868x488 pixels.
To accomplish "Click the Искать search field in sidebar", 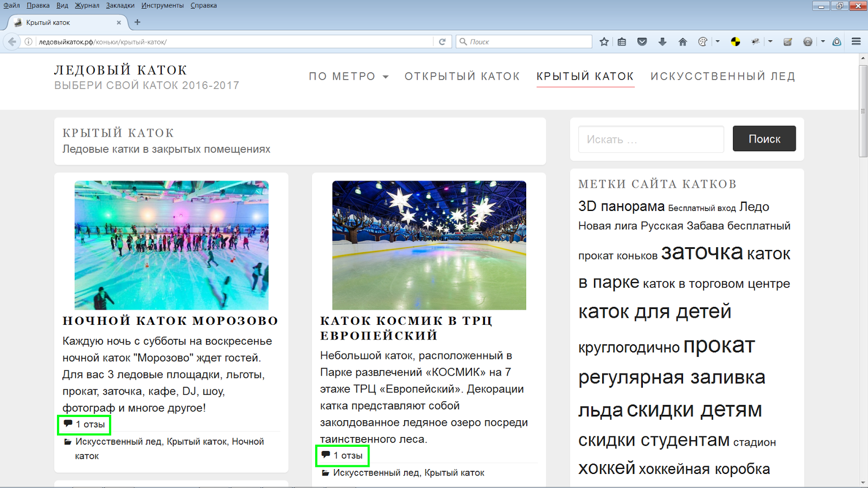I will [x=651, y=139].
